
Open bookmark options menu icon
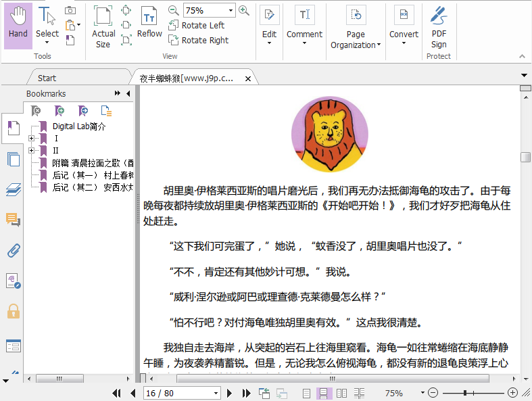pos(107,111)
